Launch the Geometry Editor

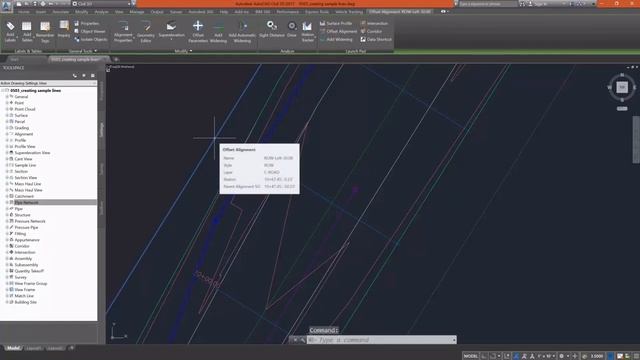[x=146, y=32]
